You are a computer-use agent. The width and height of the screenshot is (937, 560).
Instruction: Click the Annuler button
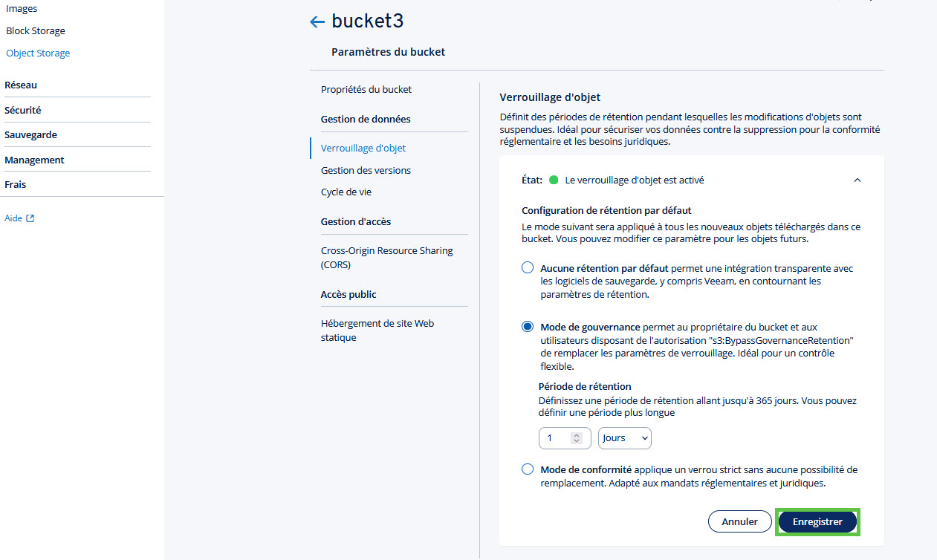tap(739, 521)
